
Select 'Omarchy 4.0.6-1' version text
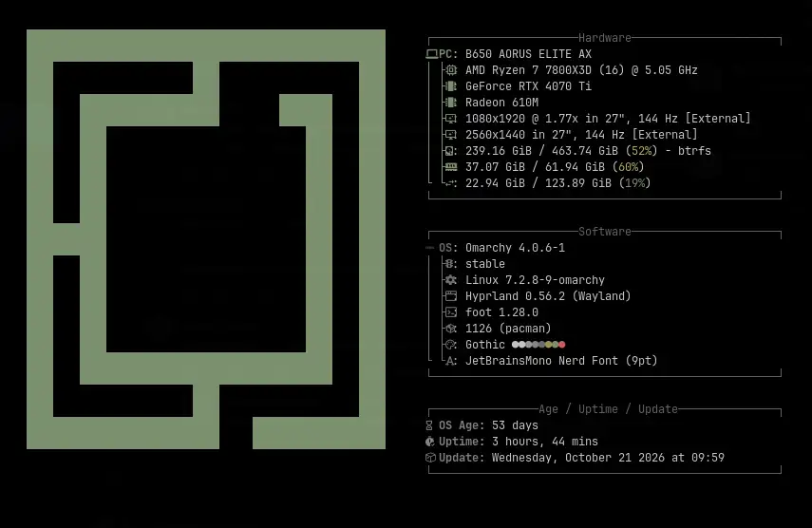516,248
